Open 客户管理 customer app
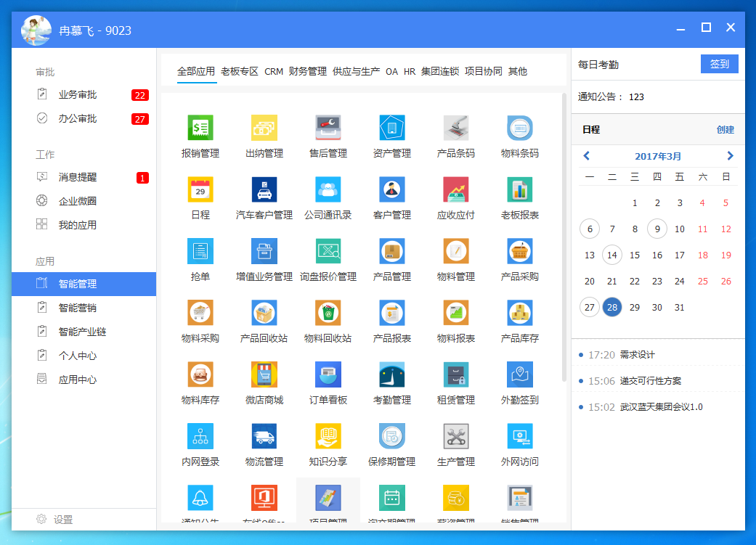The image size is (756, 545). point(392,190)
